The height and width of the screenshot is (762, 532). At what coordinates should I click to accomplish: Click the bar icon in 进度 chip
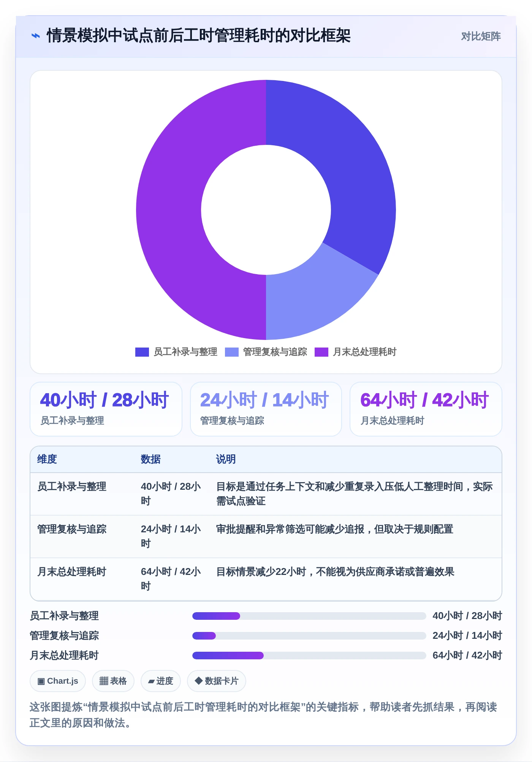tap(151, 681)
